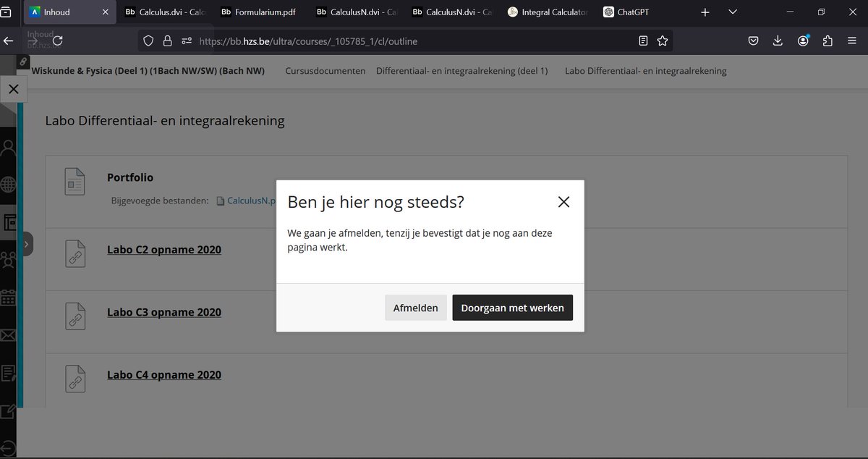The width and height of the screenshot is (868, 459).
Task: Click the Afmelden button in the dialog
Action: point(415,308)
